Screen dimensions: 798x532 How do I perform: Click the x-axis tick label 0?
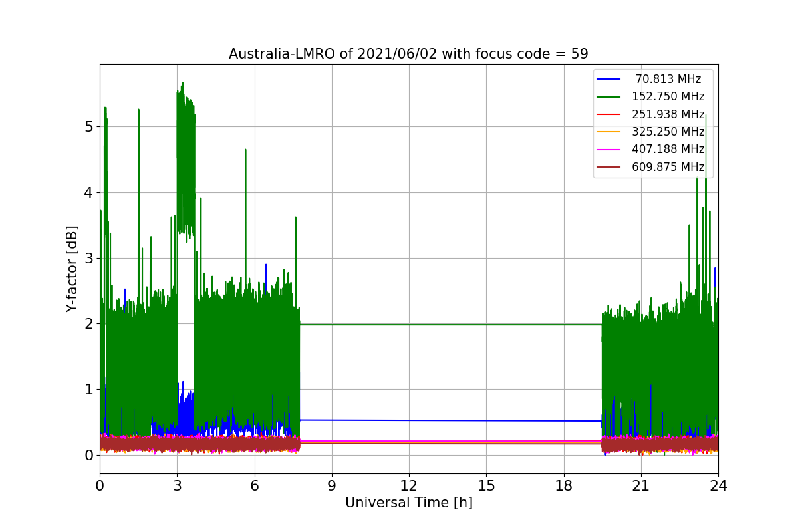(x=100, y=485)
